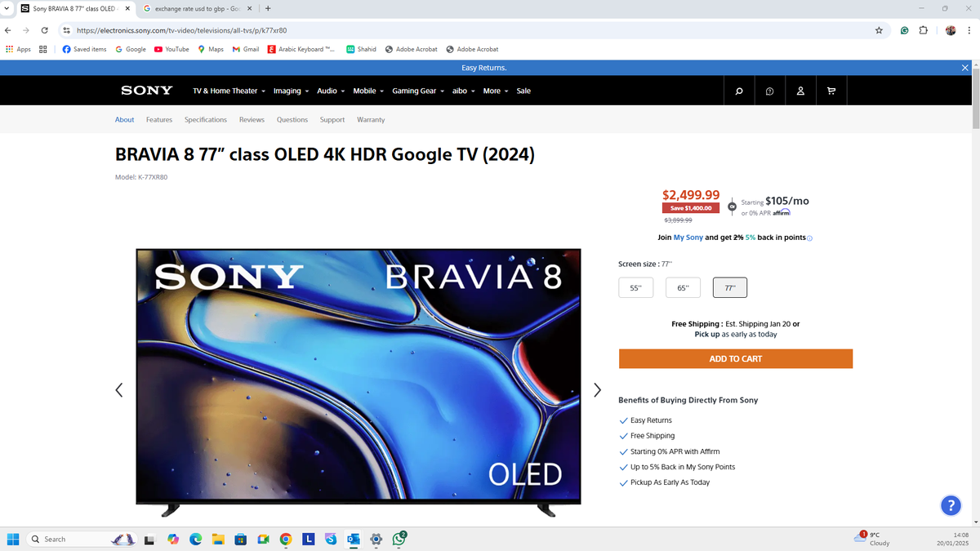Open the Reviews section tab
The height and width of the screenshot is (551, 980).
pos(252,120)
